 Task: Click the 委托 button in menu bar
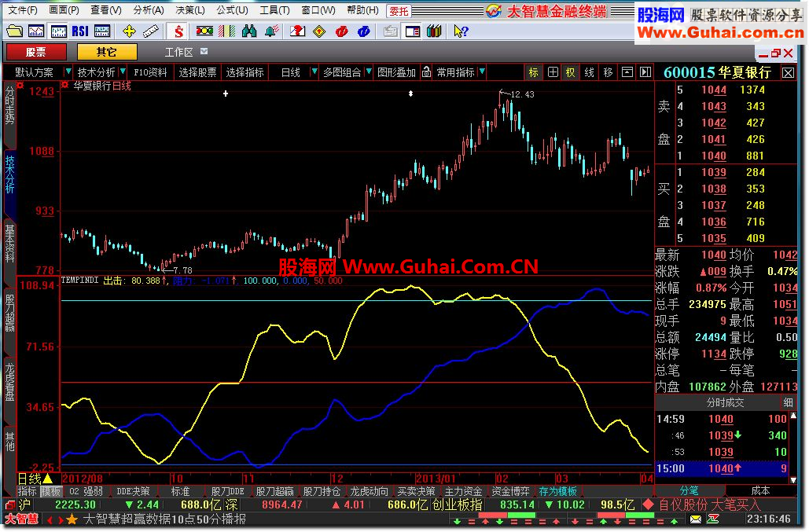pos(399,10)
